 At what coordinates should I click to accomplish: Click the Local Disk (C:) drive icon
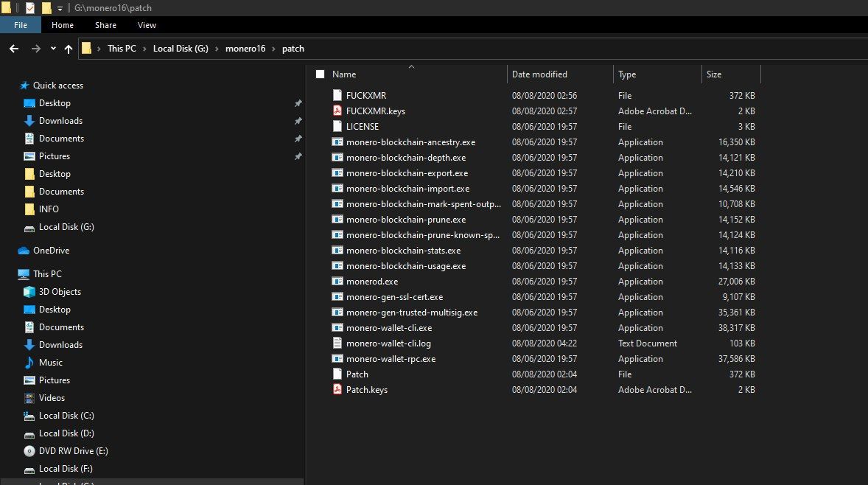pos(29,416)
